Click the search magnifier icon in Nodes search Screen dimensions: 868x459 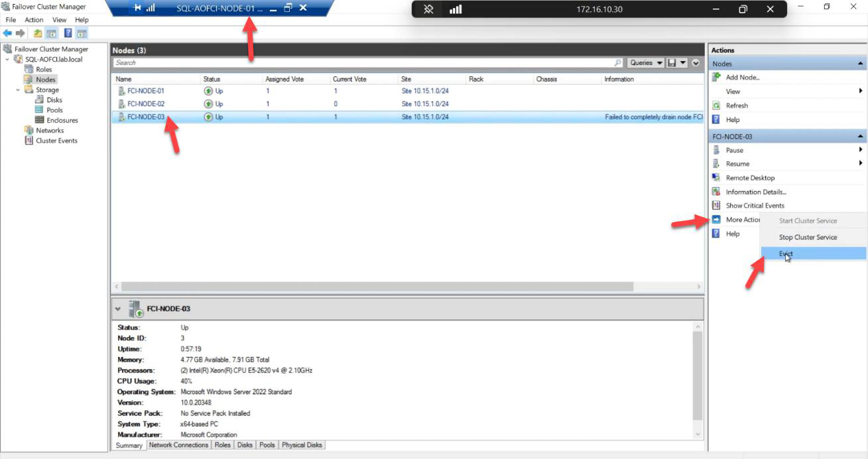[618, 63]
